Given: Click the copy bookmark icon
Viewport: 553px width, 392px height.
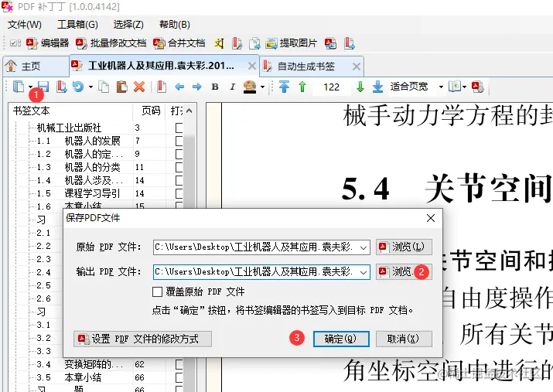Looking at the screenshot, I should (104, 87).
